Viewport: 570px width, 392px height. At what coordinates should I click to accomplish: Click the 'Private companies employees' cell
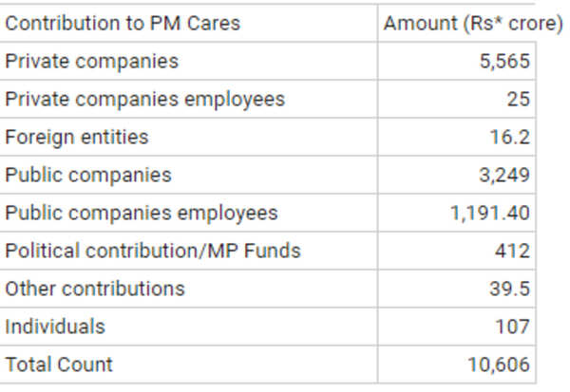click(144, 100)
